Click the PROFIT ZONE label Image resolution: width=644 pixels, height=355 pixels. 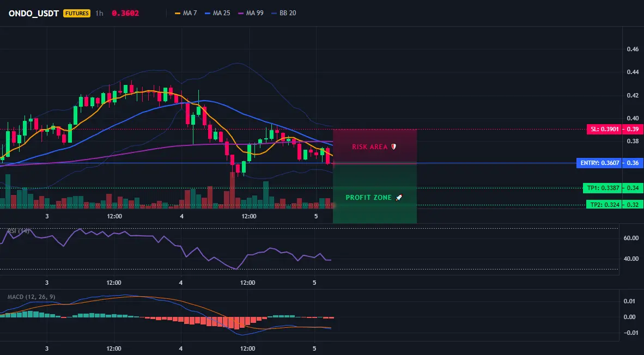click(x=368, y=198)
